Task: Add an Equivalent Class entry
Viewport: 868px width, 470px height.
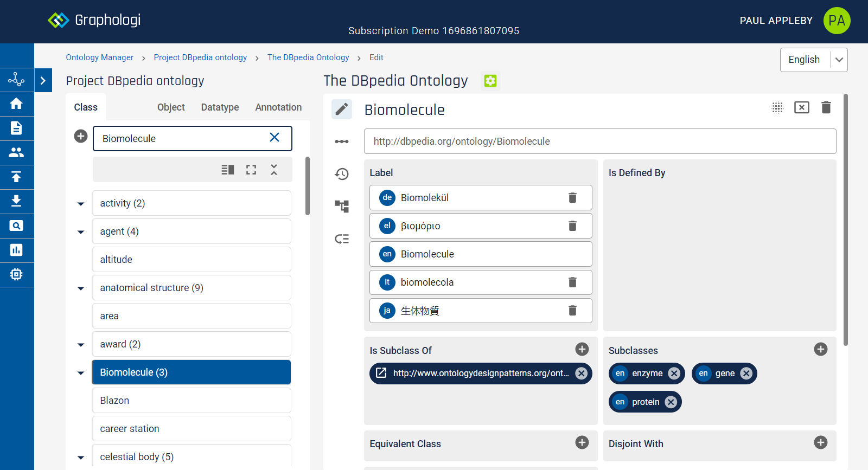Action: coord(582,442)
